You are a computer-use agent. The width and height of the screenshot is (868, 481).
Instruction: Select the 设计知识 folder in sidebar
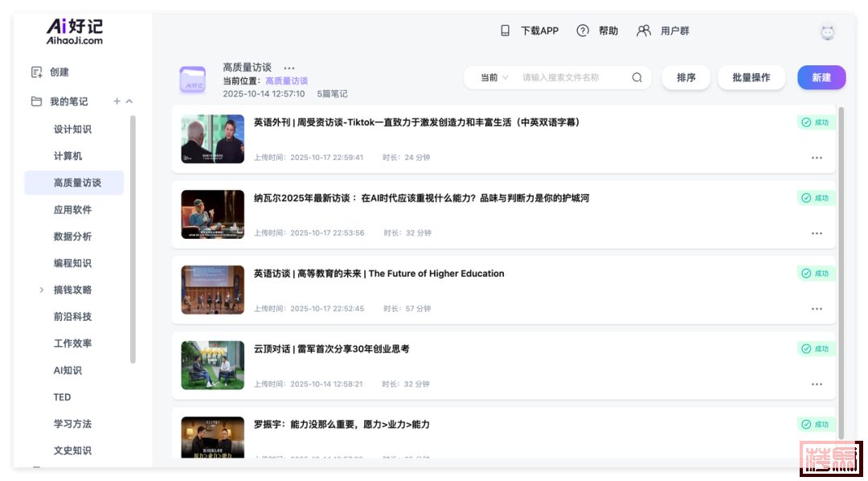click(x=72, y=129)
